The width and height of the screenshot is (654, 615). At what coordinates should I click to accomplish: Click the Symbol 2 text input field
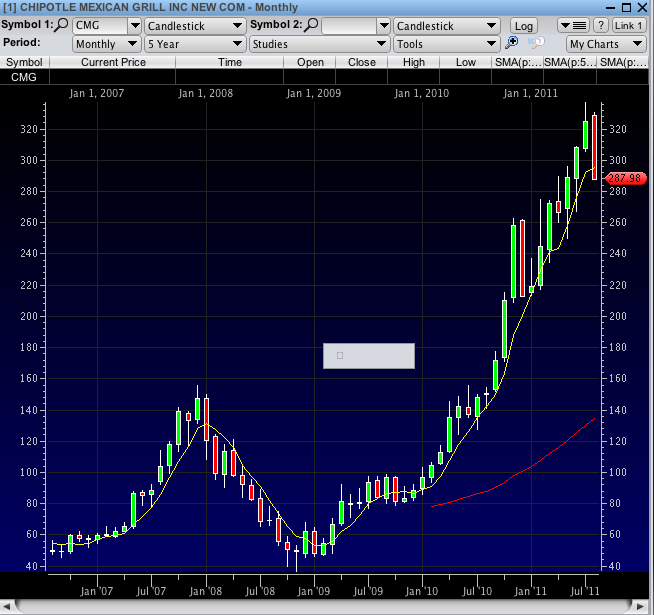click(350, 25)
